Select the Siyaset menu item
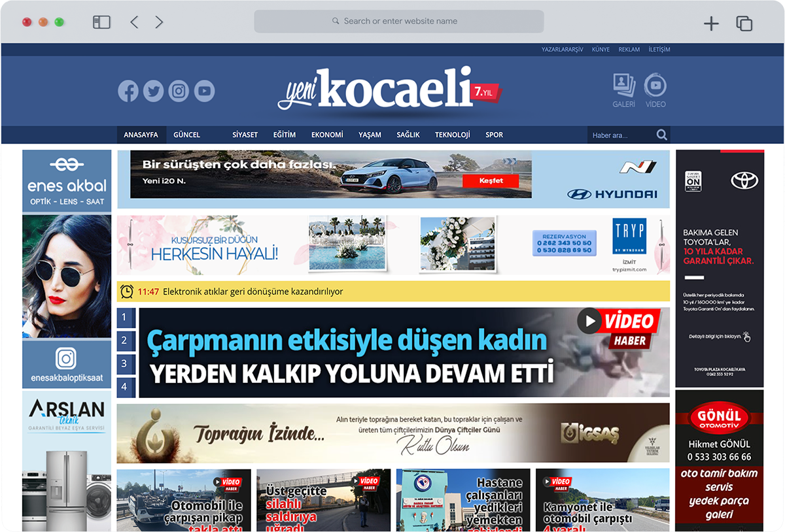 245,135
